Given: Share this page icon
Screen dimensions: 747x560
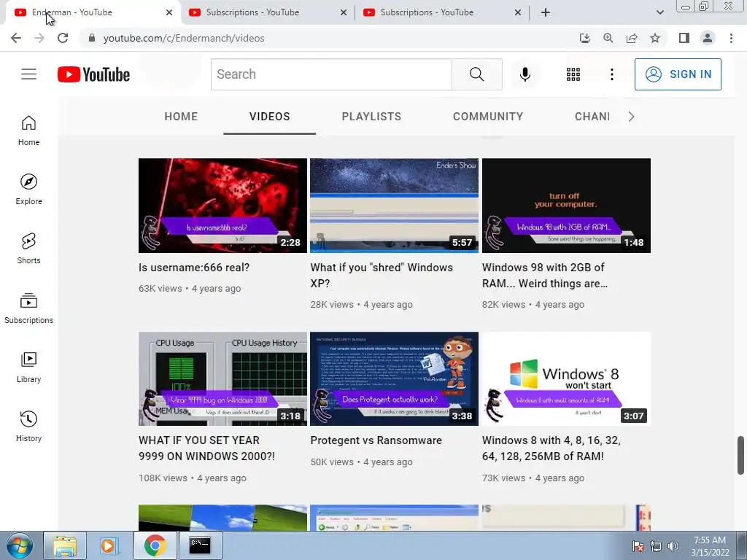Looking at the screenshot, I should click(632, 38).
